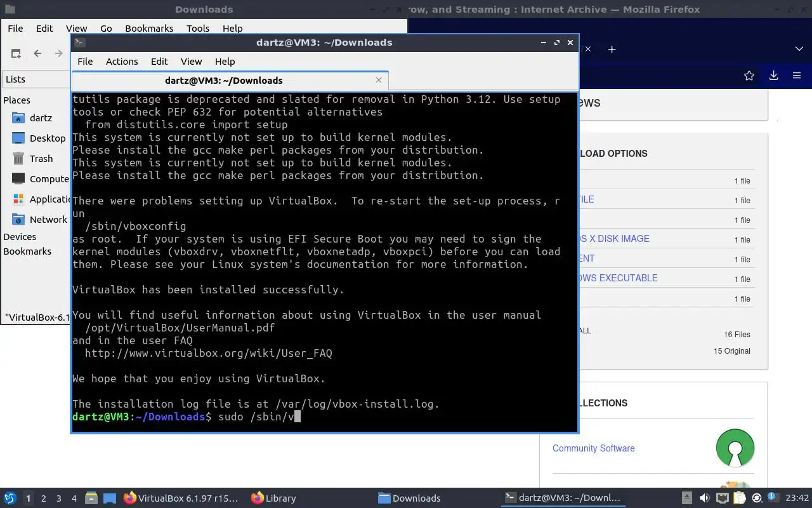The height and width of the screenshot is (508, 812).
Task: Open the terminal File menu
Action: [85, 62]
